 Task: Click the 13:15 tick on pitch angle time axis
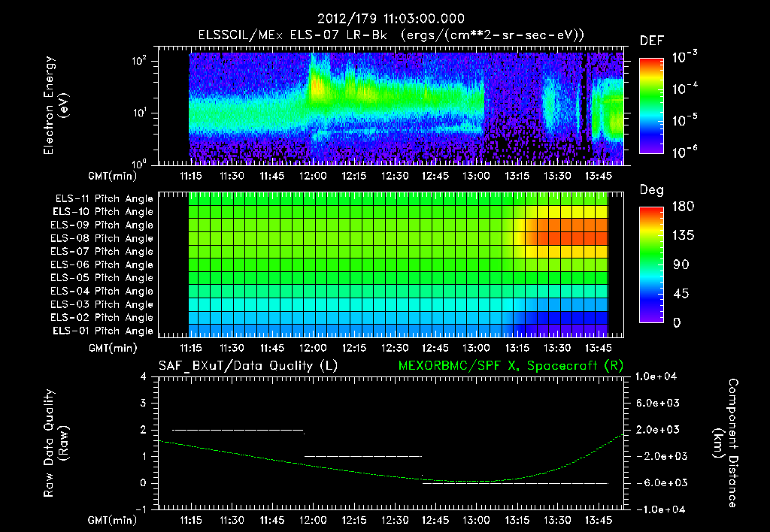tap(517, 348)
